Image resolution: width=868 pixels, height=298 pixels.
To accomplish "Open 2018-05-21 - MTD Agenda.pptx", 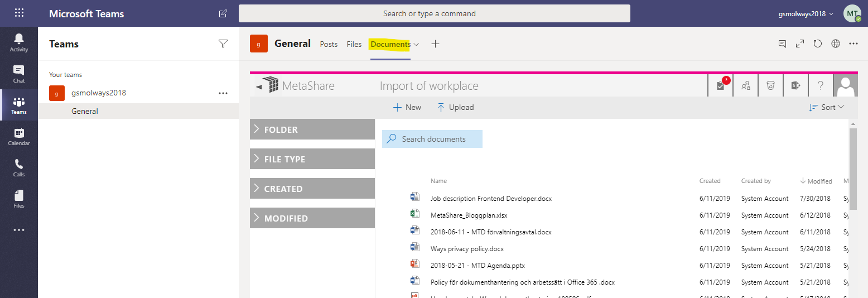I will pyautogui.click(x=478, y=265).
